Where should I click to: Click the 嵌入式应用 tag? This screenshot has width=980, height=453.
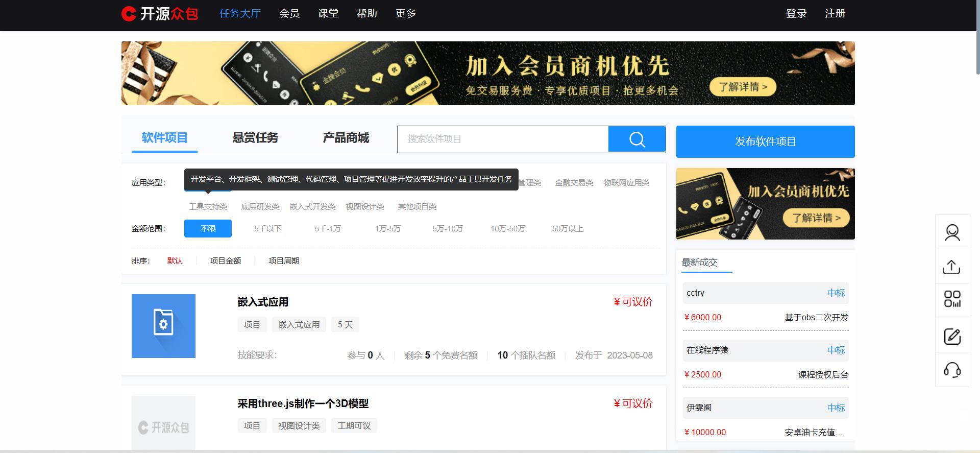299,325
